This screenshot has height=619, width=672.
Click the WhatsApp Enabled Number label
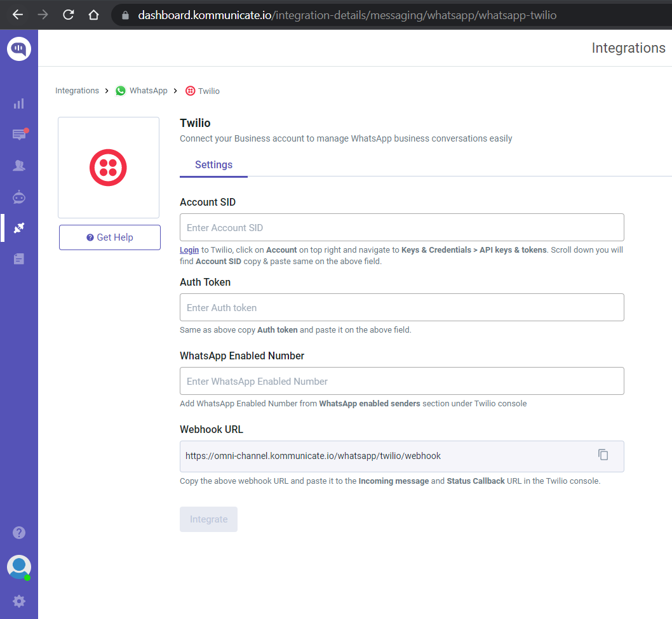coord(242,356)
